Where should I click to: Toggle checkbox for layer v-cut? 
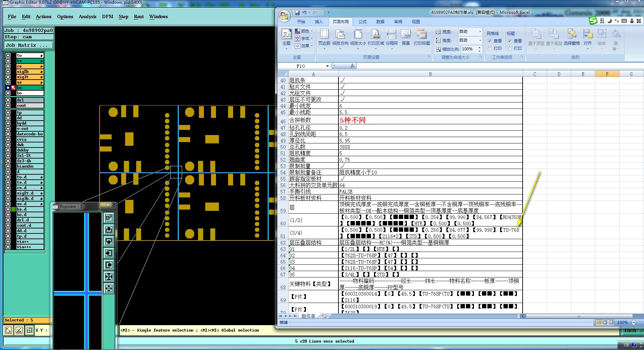point(8,129)
